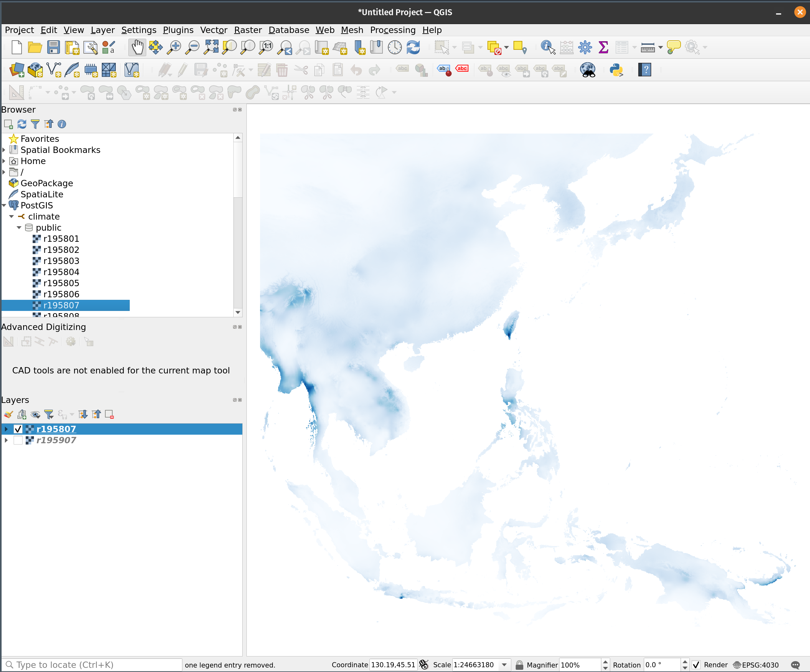Open the Processing menu
The image size is (810, 672).
[x=393, y=30]
